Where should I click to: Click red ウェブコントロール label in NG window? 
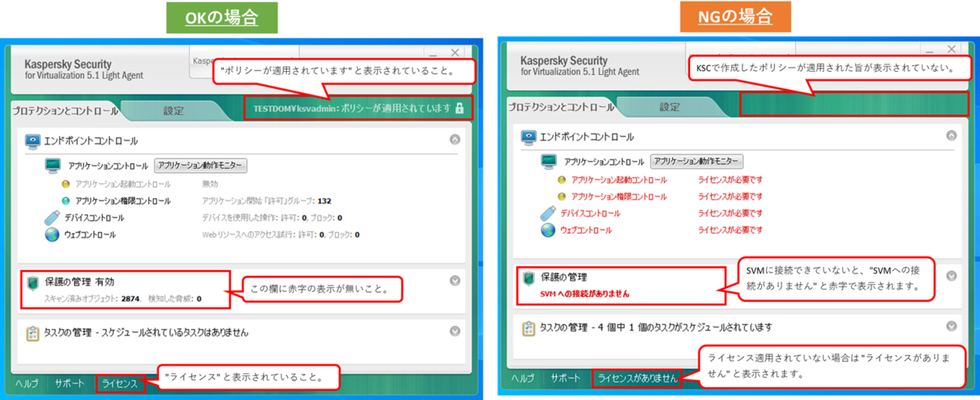point(587,230)
